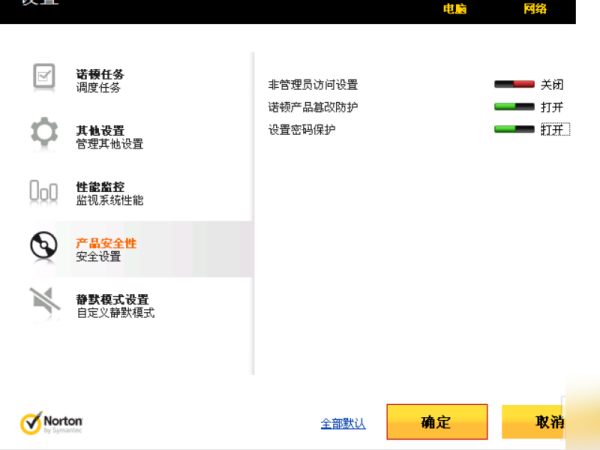Screen dimensions: 600x450
Task: Click the 调度任务 subtitle
Action: pos(98,88)
